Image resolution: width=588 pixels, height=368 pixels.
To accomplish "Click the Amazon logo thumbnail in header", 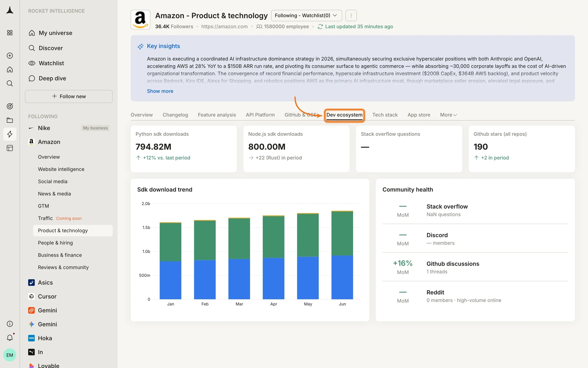I will point(140,20).
